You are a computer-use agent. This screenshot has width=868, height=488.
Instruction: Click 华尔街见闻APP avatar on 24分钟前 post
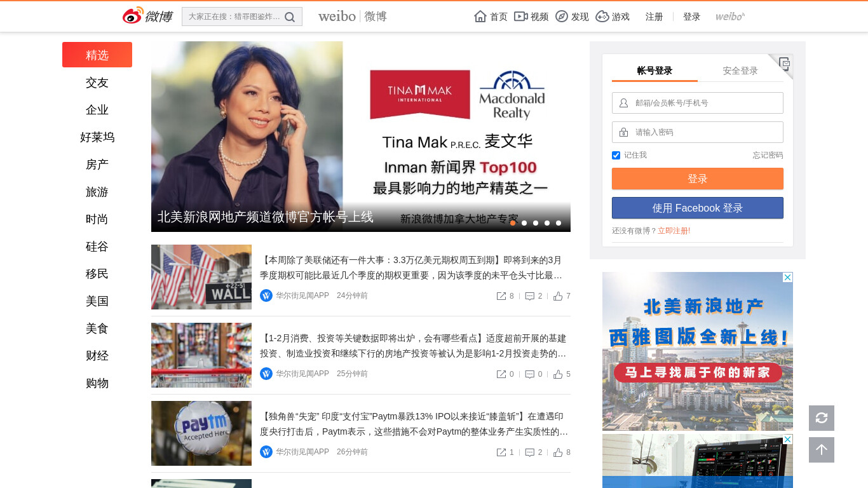266,295
